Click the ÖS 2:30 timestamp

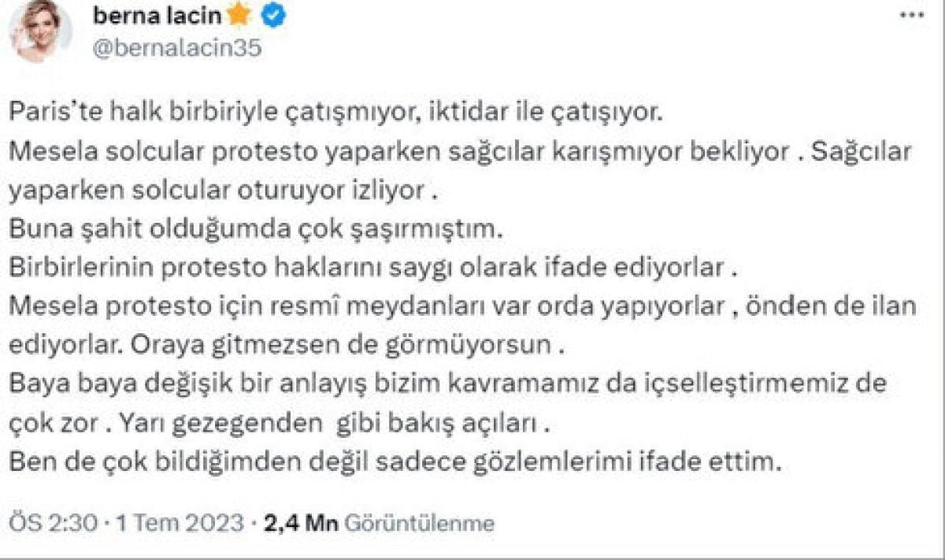(x=52, y=523)
